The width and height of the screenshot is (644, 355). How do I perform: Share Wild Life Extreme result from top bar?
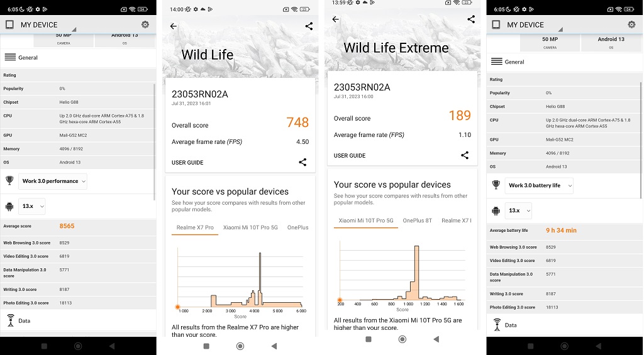[471, 19]
